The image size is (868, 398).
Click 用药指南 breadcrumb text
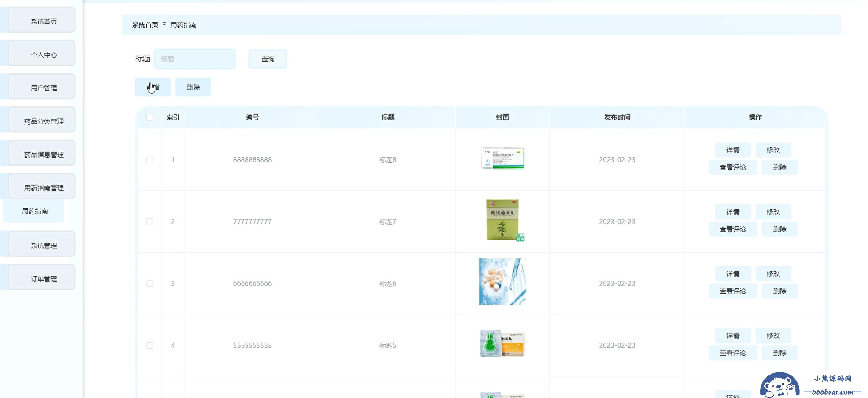click(x=183, y=25)
